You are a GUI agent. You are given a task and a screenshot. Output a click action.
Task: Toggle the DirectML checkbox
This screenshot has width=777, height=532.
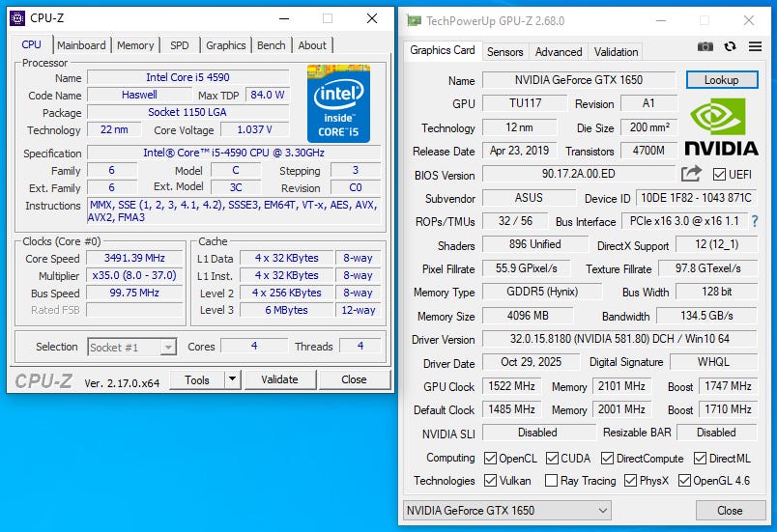700,459
